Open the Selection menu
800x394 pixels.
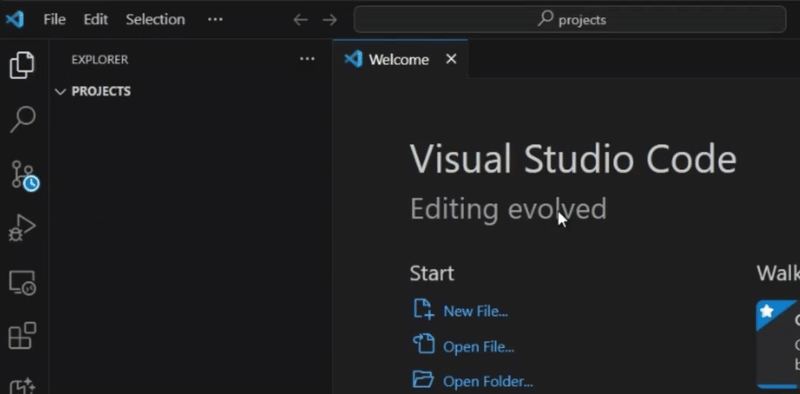pyautogui.click(x=155, y=19)
